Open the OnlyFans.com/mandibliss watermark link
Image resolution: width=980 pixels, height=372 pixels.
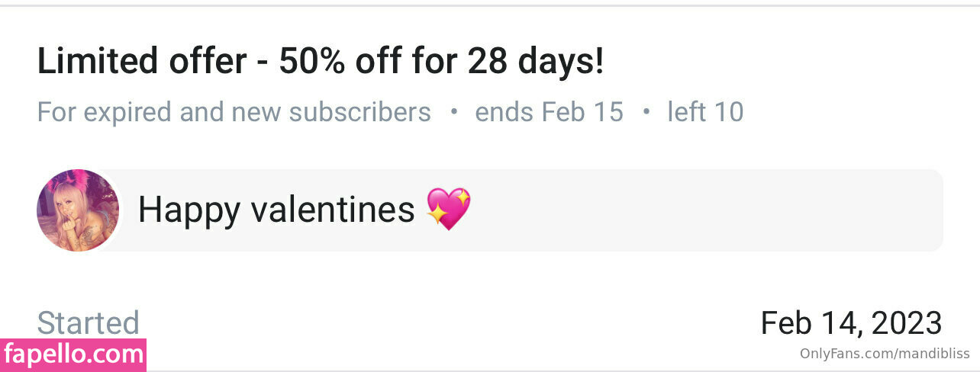(x=885, y=354)
